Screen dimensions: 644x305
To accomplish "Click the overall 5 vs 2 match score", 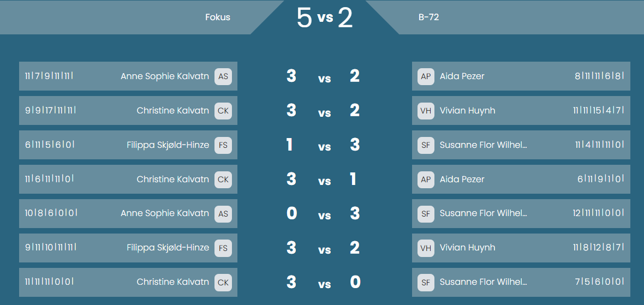I will (x=325, y=18).
